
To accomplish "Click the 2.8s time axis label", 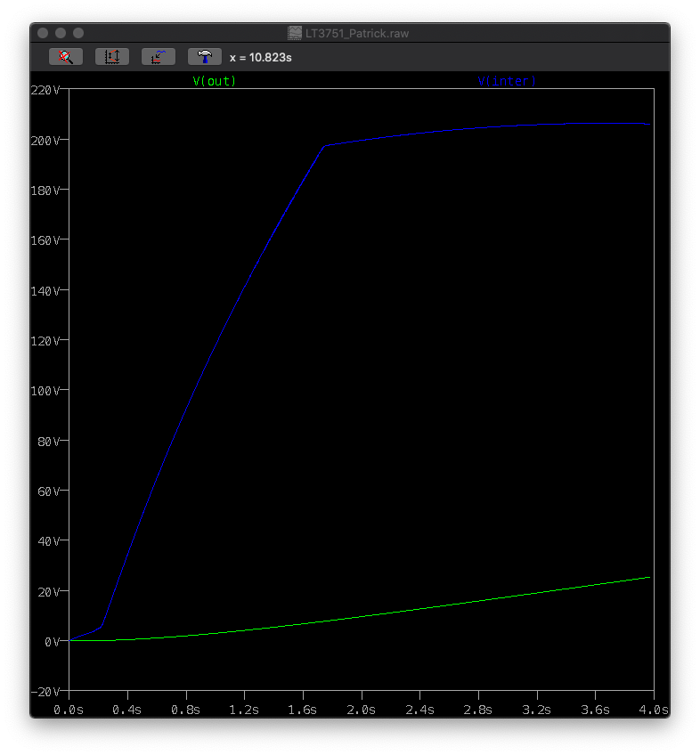I will tap(478, 710).
